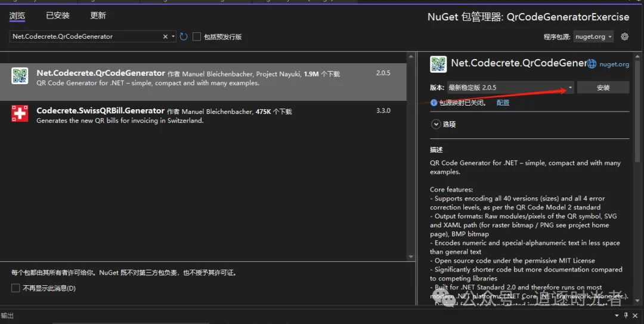This screenshot has height=324, width=644.
Task: Open the search history dropdown arrow
Action: click(173, 36)
